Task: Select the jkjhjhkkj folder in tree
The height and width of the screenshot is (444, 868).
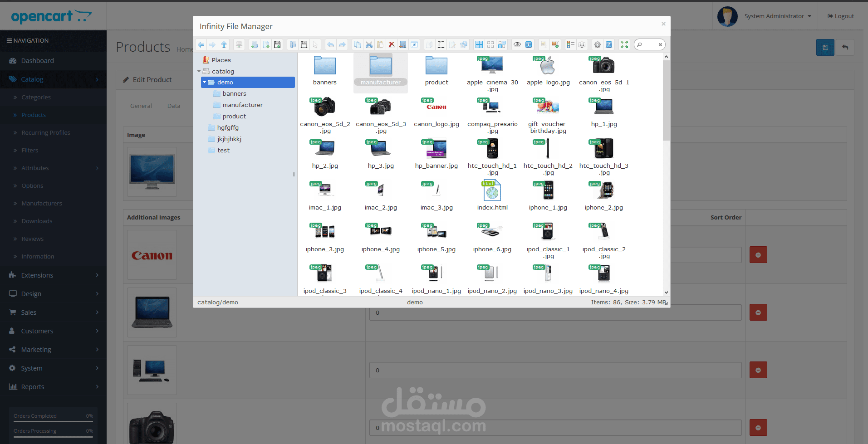Action: click(x=229, y=139)
